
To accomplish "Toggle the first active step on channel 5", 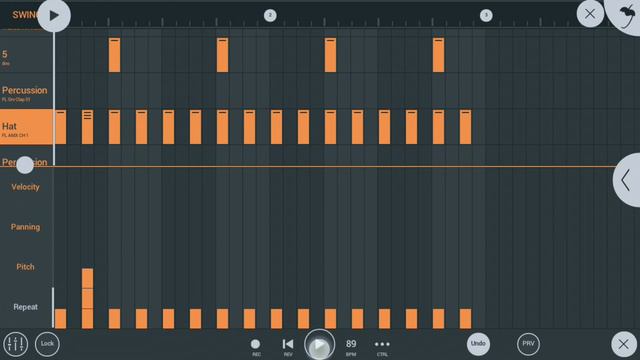I will (114, 55).
